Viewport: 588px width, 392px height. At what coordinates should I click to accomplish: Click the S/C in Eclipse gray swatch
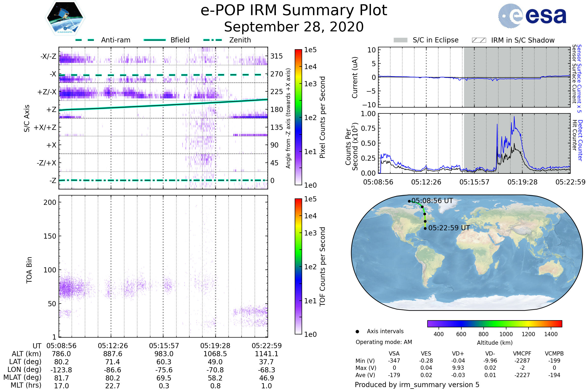[x=400, y=40]
